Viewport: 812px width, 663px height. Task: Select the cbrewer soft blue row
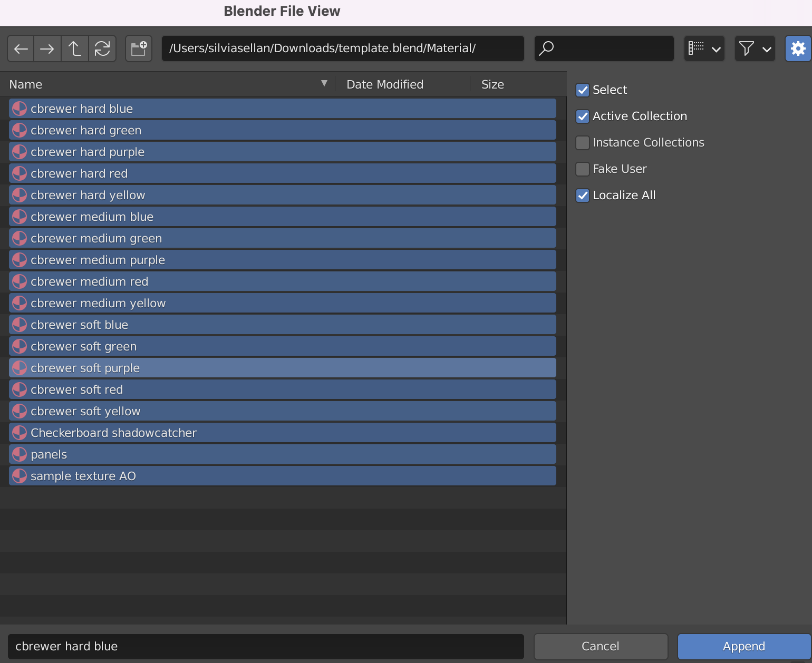[x=283, y=325]
